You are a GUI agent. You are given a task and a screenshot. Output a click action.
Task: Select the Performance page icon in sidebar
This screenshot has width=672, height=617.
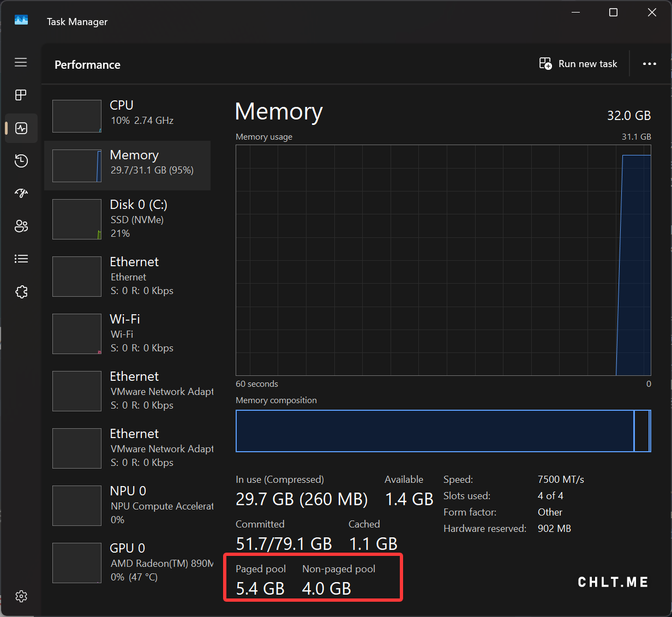pyautogui.click(x=21, y=128)
